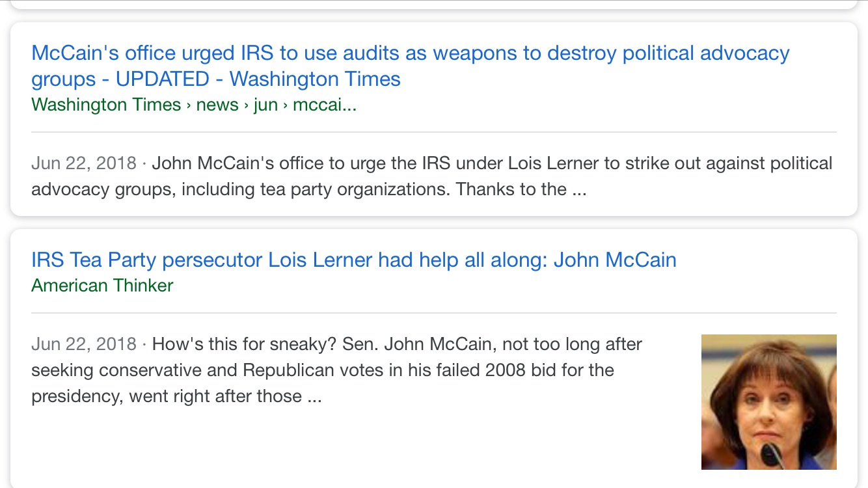Image resolution: width=868 pixels, height=488 pixels.
Task: Click "UPDATED - Washington Times" in the first title
Action: (x=258, y=79)
